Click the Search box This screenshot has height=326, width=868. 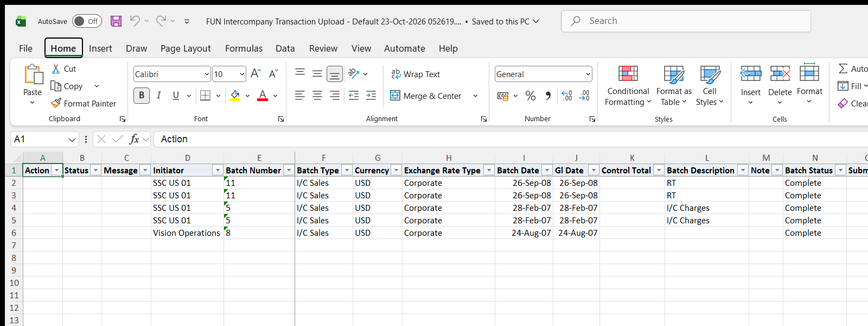click(x=686, y=21)
